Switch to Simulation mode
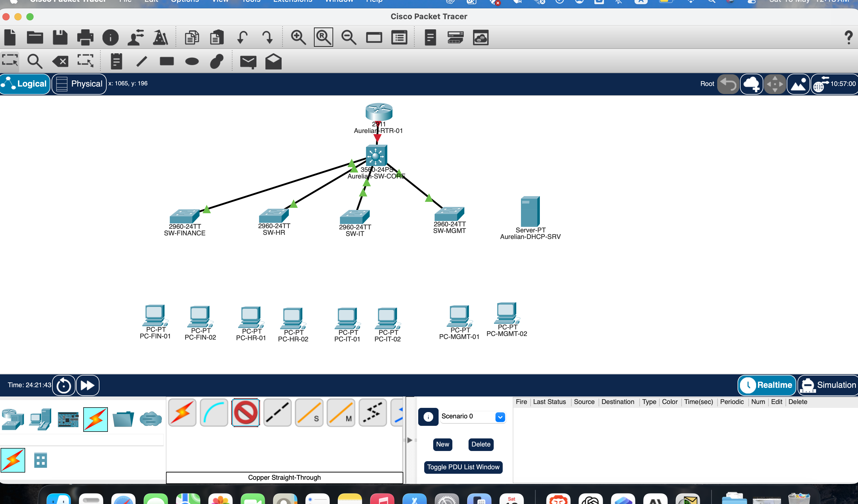Screen dimensions: 858x504 tap(828, 385)
